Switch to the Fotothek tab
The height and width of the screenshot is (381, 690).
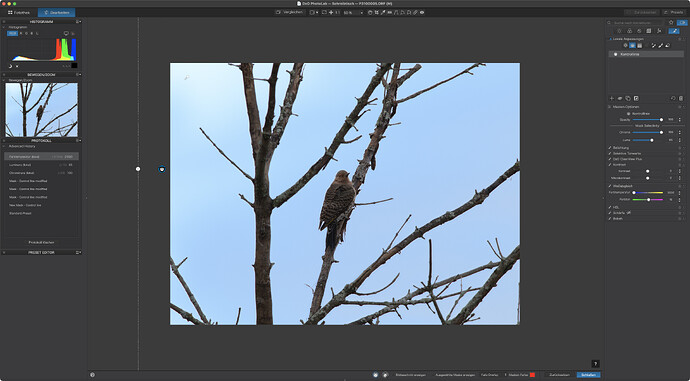tap(19, 12)
